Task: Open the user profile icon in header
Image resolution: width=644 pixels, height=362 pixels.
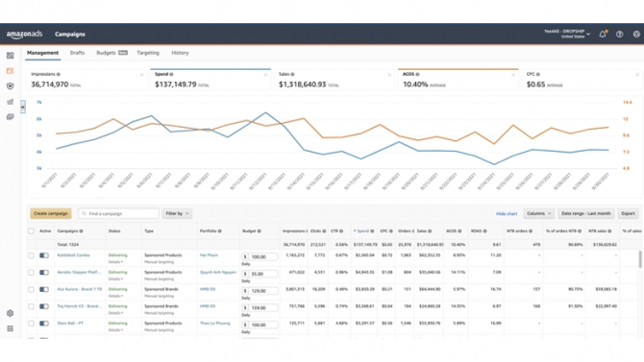Action: click(636, 34)
